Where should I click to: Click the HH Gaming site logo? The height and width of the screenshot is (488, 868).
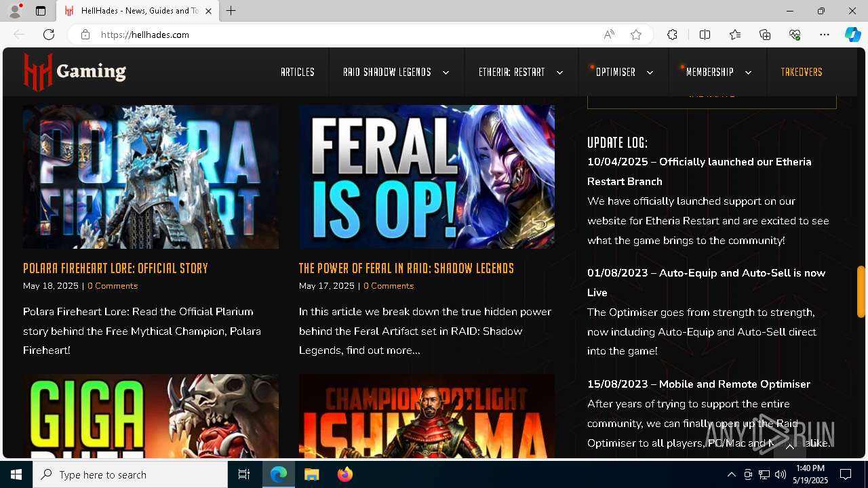coord(75,71)
